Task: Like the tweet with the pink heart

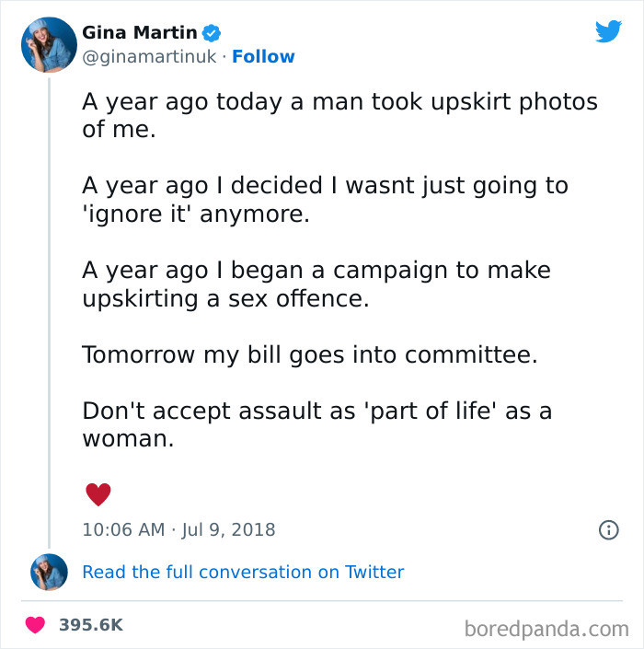Action: 35,624
